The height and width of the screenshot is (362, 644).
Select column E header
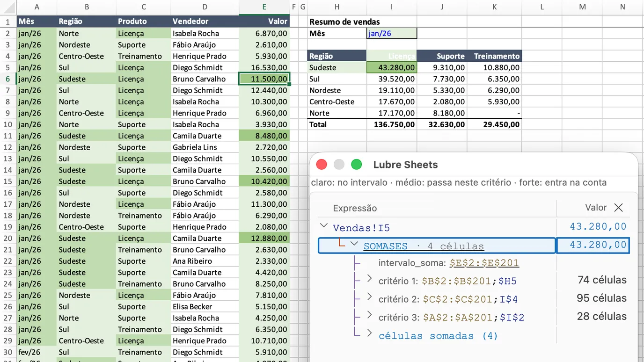coord(264,7)
